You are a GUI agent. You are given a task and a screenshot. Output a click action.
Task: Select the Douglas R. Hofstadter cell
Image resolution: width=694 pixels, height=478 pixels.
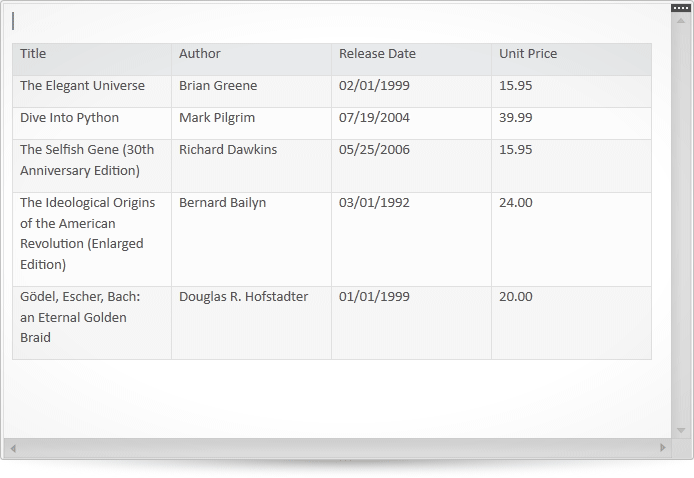251,323
